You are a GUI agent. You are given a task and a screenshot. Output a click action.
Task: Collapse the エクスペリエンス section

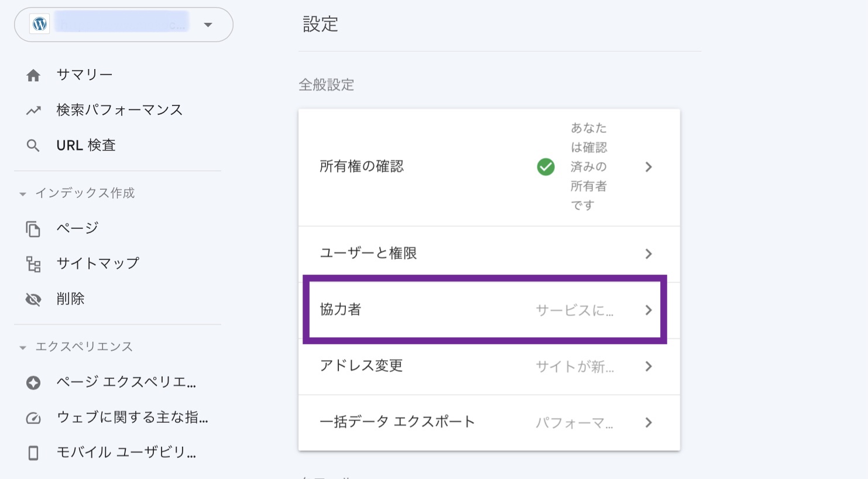point(23,347)
